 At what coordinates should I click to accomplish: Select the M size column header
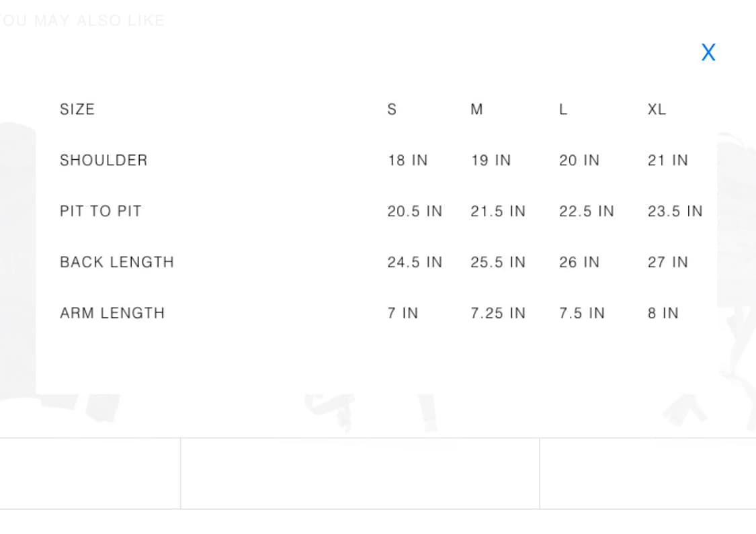477,109
